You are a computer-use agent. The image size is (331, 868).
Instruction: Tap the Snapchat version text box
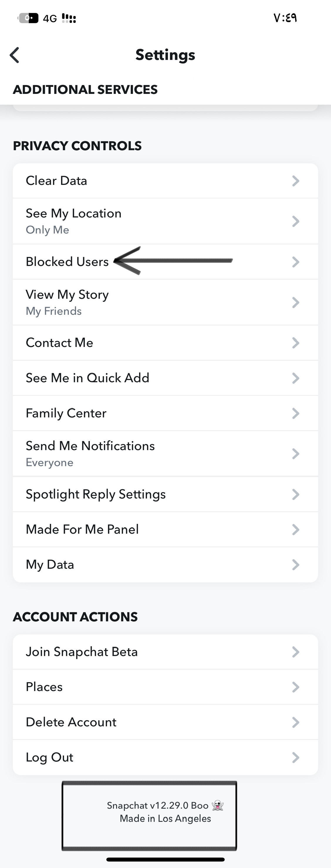(x=149, y=815)
